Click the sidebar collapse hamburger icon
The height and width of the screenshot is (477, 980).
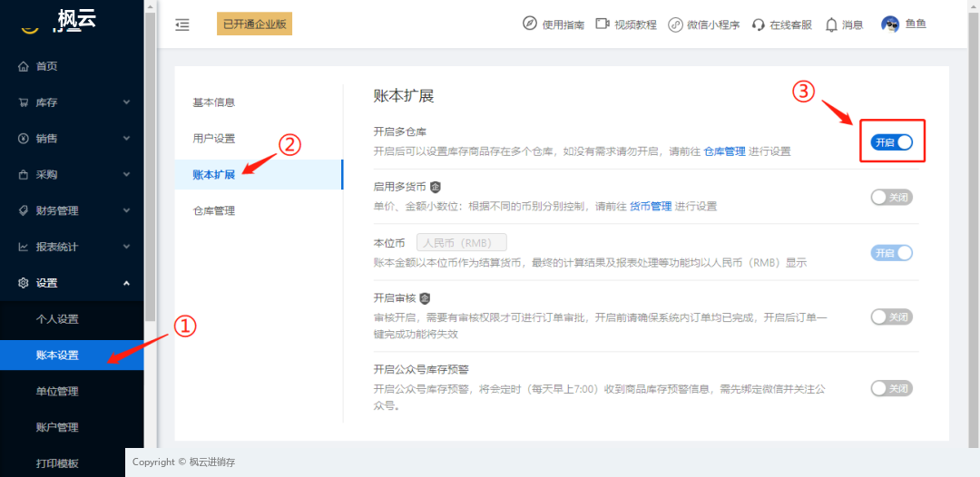pos(182,25)
